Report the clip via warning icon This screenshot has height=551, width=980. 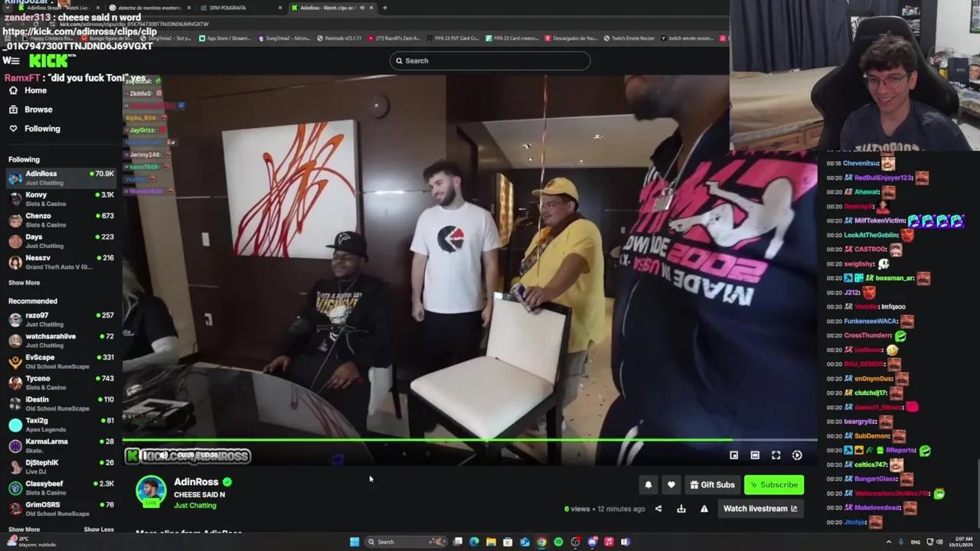click(704, 508)
